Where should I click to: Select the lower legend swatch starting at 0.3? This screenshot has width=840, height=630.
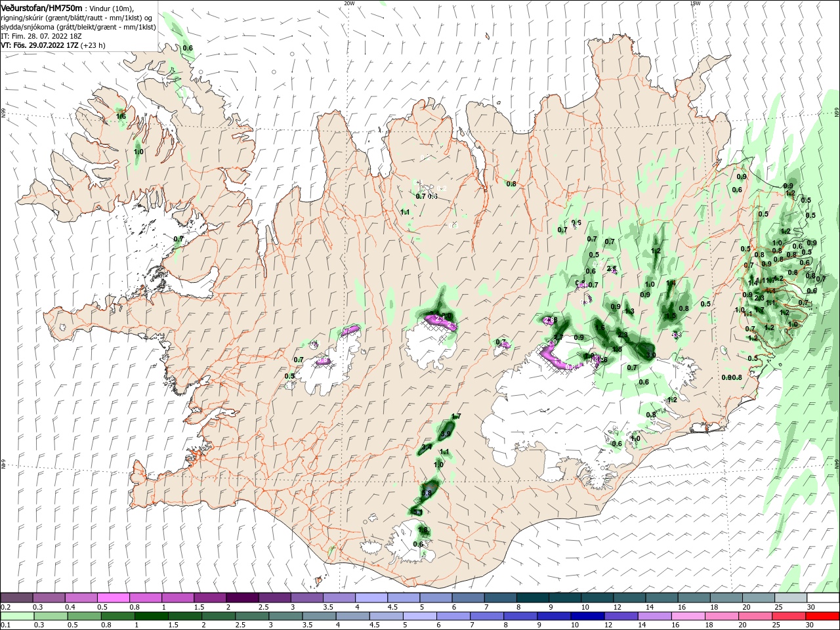pos(51,616)
